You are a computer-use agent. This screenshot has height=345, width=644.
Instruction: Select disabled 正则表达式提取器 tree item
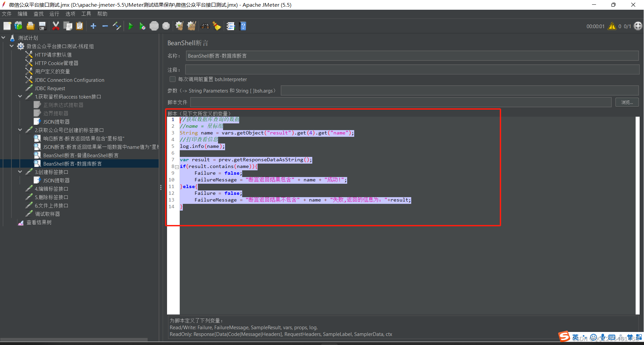63,105
